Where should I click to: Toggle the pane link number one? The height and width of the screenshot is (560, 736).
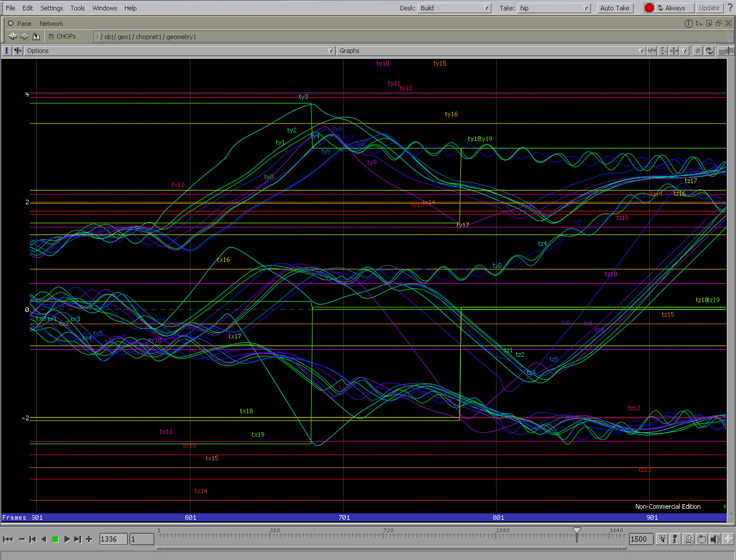688,24
